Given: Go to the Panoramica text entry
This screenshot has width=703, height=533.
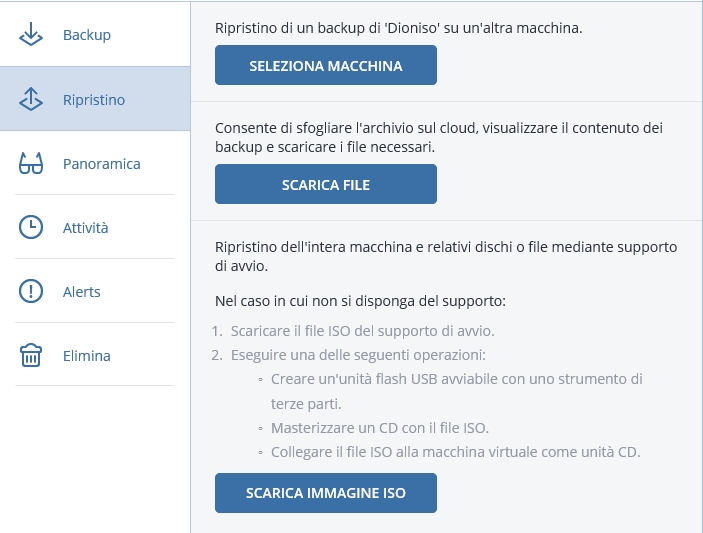Looking at the screenshot, I should pos(101,164).
